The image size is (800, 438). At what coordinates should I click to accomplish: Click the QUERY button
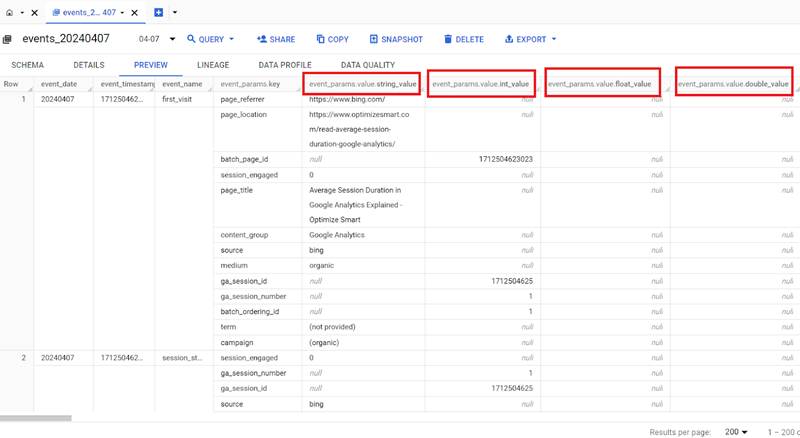pos(205,39)
